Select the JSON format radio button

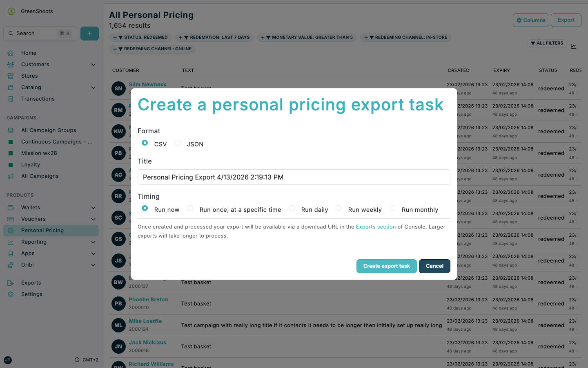pos(177,143)
